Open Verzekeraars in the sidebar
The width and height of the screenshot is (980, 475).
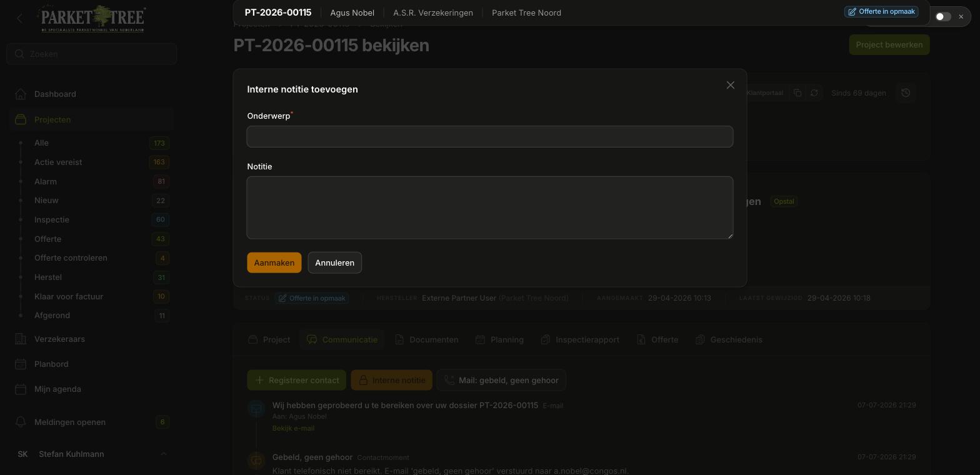click(91, 339)
